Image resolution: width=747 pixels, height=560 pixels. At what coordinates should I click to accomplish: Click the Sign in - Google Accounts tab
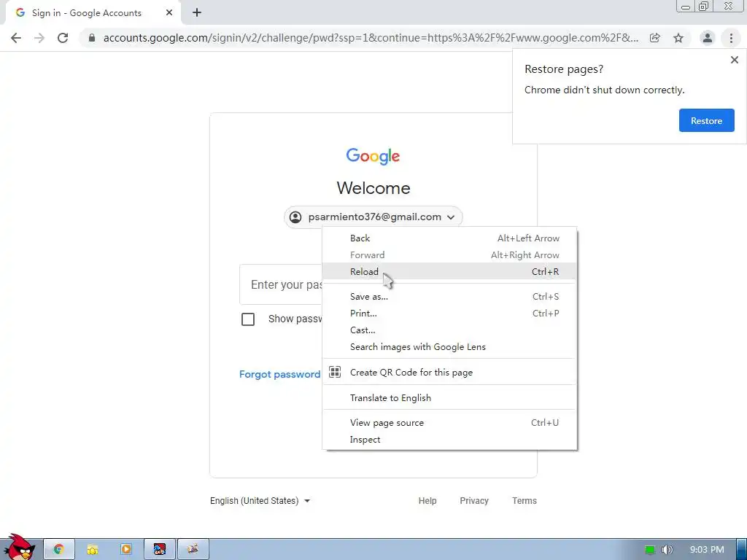[x=93, y=13]
